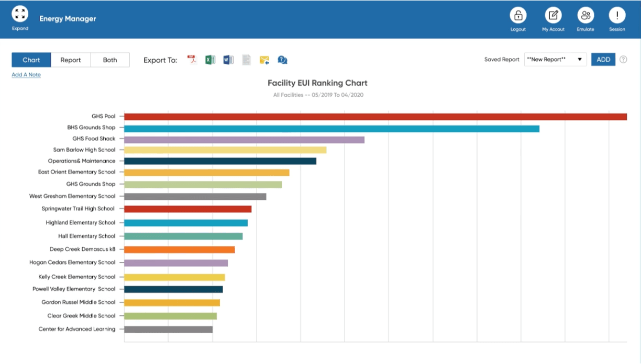Open My Account settings
This screenshot has height=364, width=641.
point(553,15)
